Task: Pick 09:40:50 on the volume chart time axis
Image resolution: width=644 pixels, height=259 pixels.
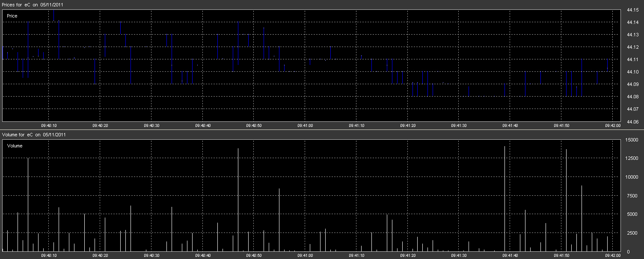Action: (254, 256)
